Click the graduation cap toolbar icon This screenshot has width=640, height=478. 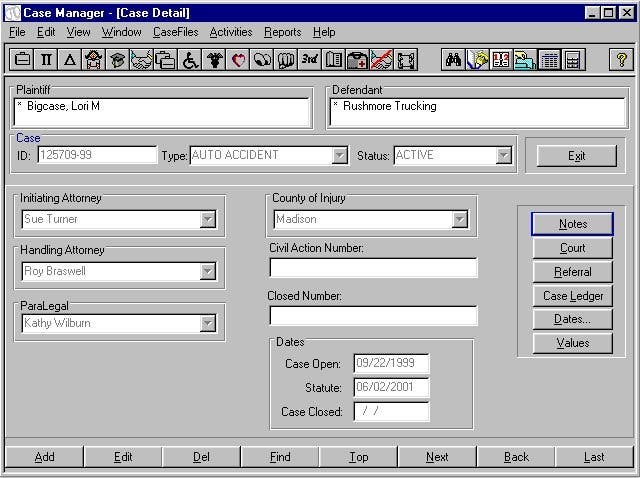pyautogui.click(x=118, y=60)
